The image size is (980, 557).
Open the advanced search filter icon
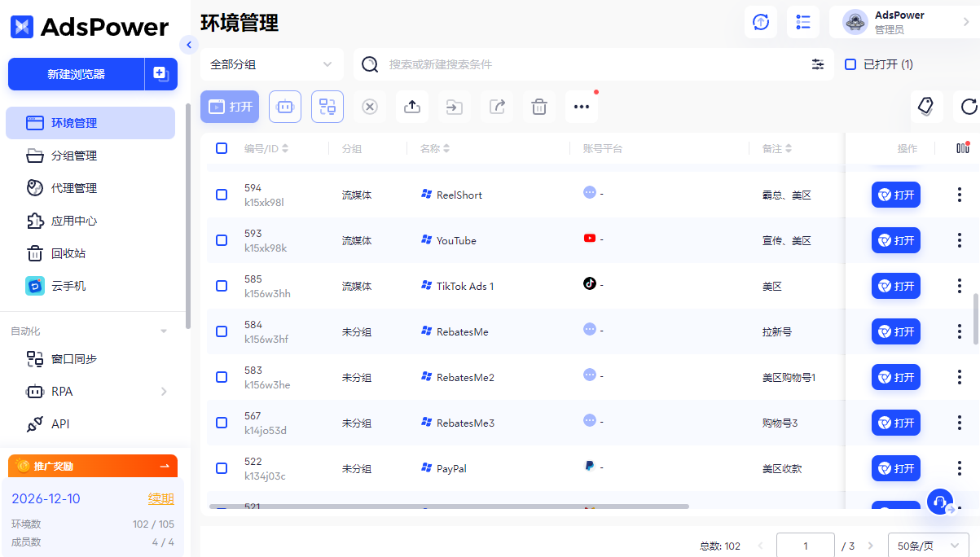pyautogui.click(x=818, y=64)
